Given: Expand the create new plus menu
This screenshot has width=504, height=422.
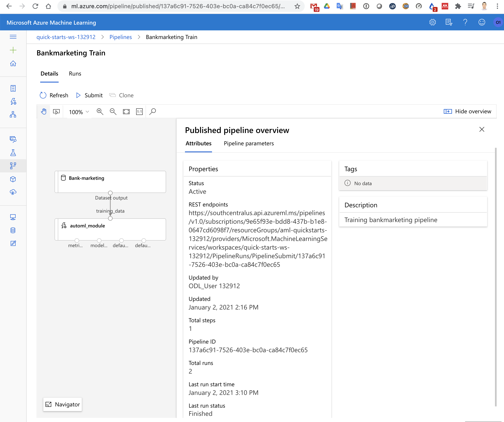Looking at the screenshot, I should pos(13,50).
